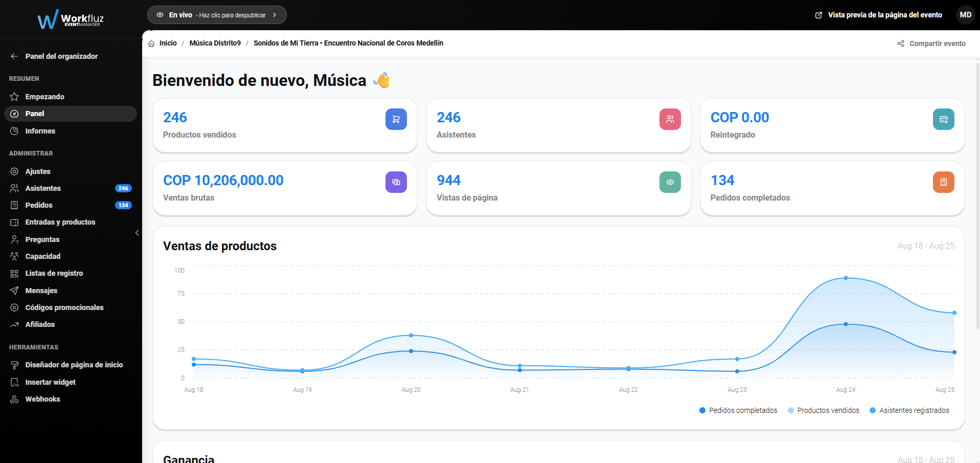The height and width of the screenshot is (463, 980).
Task: Click green eye icon in Vistas de página
Action: click(670, 182)
